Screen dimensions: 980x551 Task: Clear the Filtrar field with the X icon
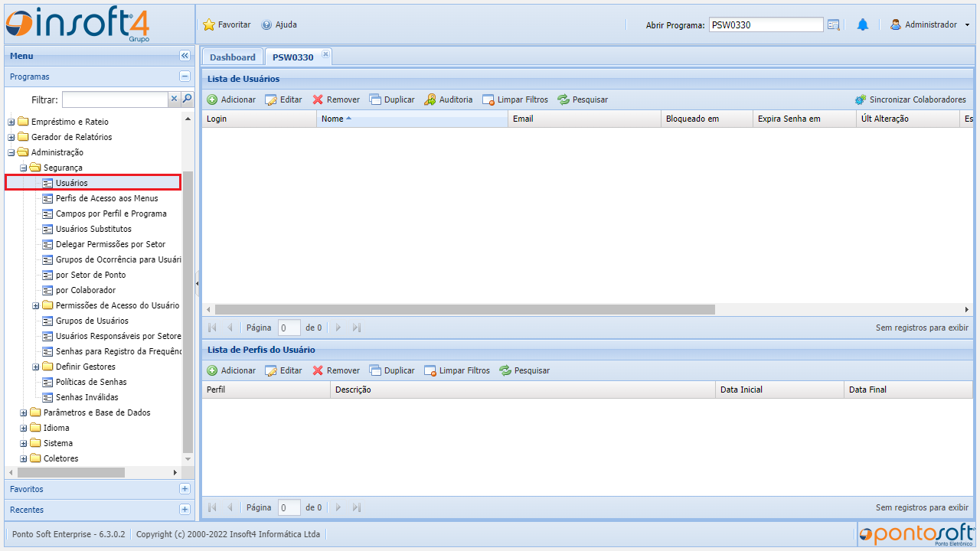click(174, 99)
